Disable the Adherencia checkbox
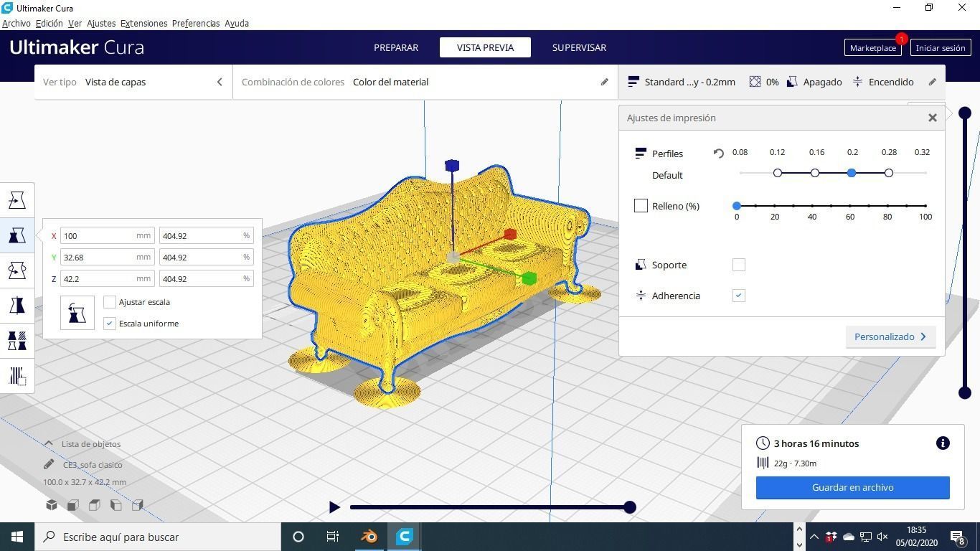The width and height of the screenshot is (980, 551). (x=739, y=296)
